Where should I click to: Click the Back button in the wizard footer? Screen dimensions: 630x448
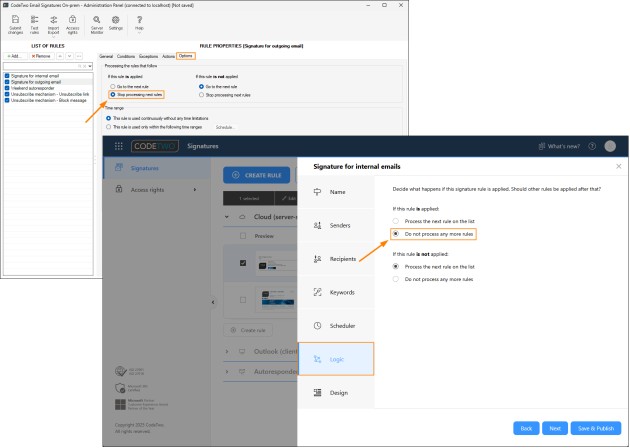point(526,428)
